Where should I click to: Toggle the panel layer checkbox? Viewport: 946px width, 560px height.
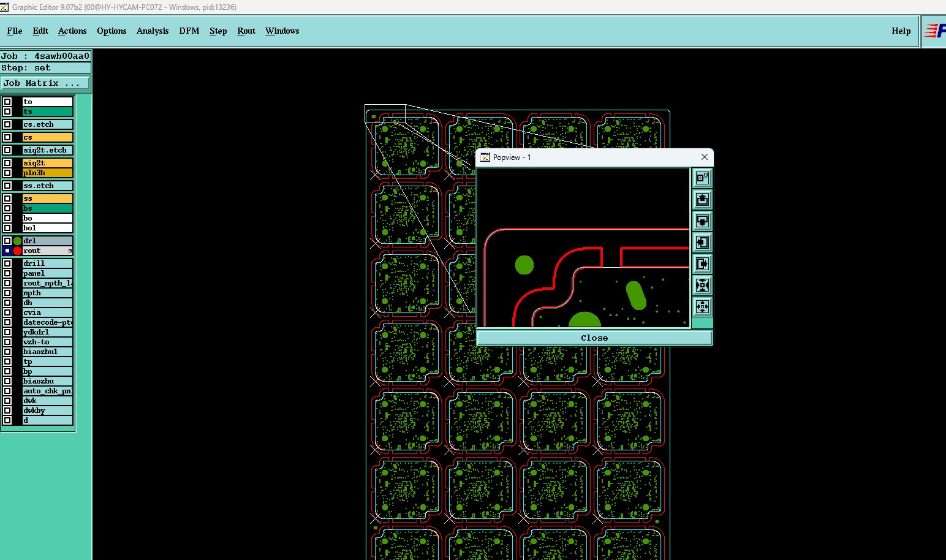[x=7, y=273]
